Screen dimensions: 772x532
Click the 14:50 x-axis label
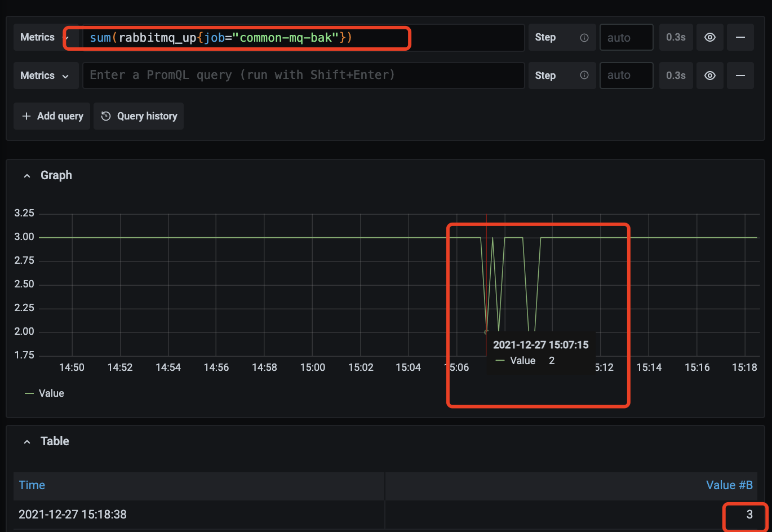[x=72, y=367]
